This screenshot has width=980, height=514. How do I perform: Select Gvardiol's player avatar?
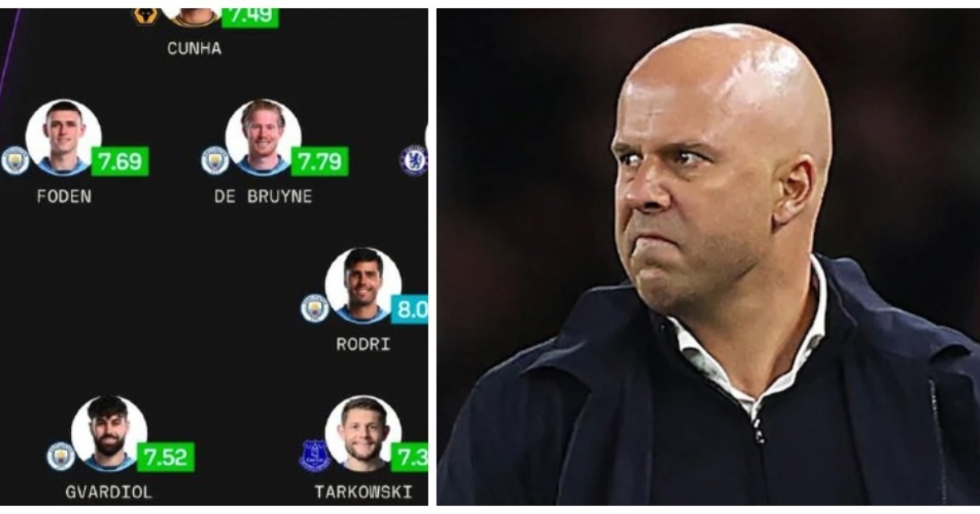109,433
